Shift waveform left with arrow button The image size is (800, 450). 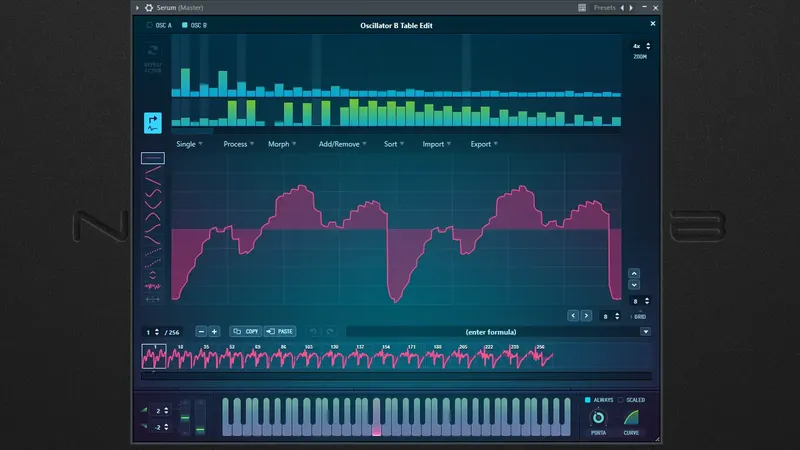(573, 316)
